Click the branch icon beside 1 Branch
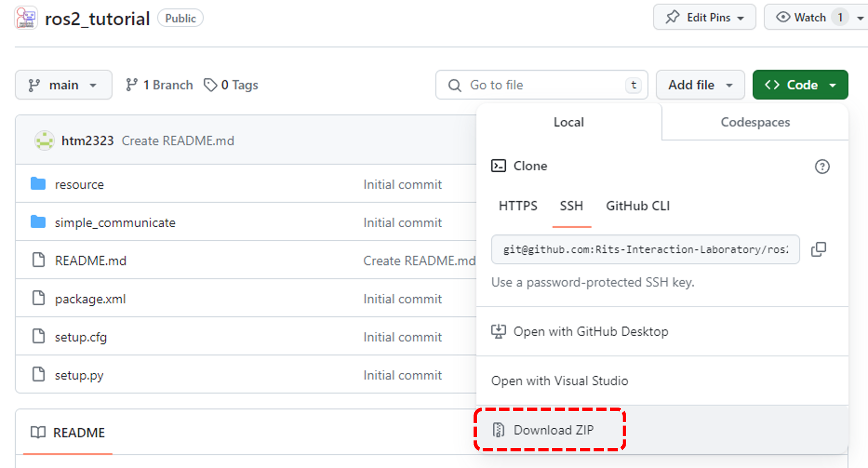The height and width of the screenshot is (468, 868). click(x=131, y=85)
